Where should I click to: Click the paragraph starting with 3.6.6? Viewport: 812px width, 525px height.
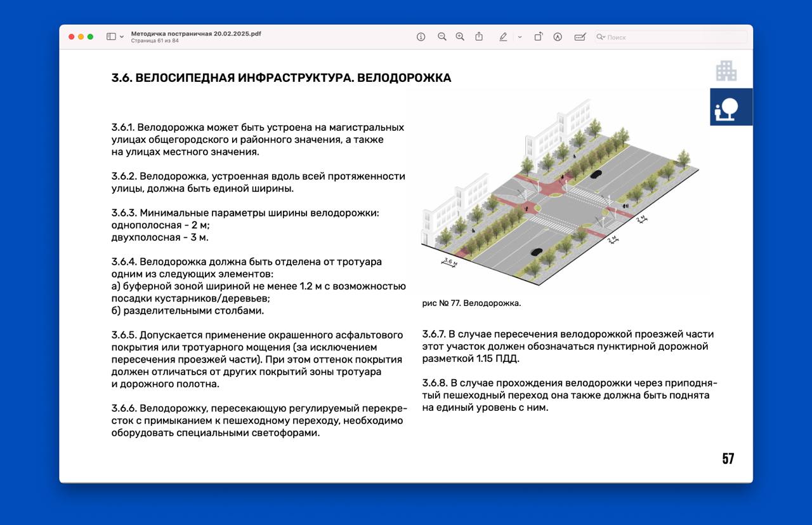click(x=259, y=421)
